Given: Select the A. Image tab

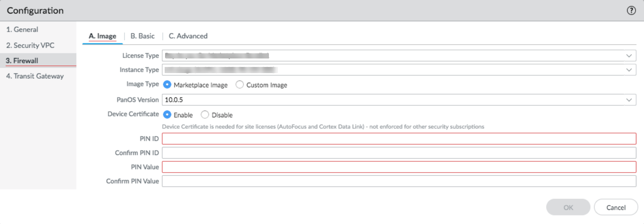Looking at the screenshot, I should (x=102, y=36).
